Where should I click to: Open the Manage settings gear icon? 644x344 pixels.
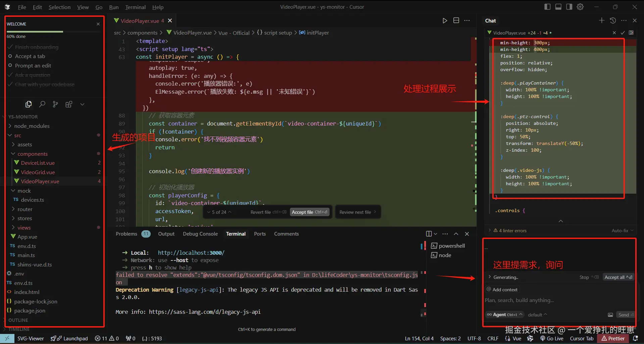(x=580, y=7)
